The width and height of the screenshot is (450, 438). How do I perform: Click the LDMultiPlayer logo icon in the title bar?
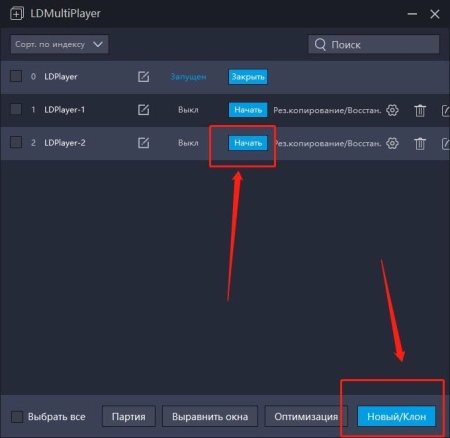tap(17, 14)
